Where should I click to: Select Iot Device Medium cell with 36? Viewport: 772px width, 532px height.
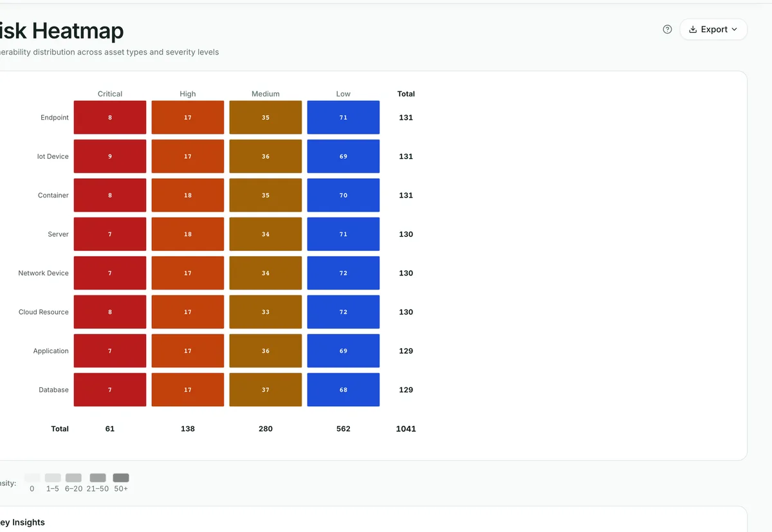[x=266, y=156]
